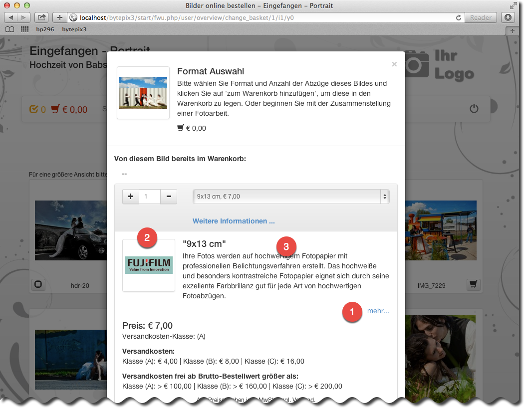Decrease print quantity with minus button
Screen dimensions: 524x420
169,197
